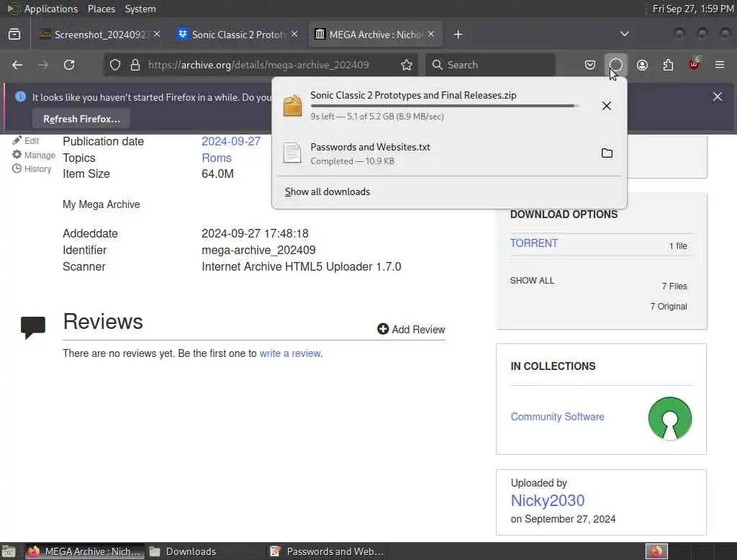Show Passwords and Websites.txt in folder
This screenshot has height=560, width=737.
click(607, 153)
